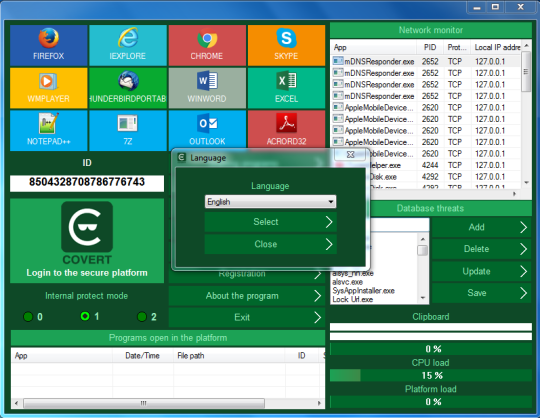Click threats list scroll down arrow
This screenshot has height=418, width=540.
point(423,298)
